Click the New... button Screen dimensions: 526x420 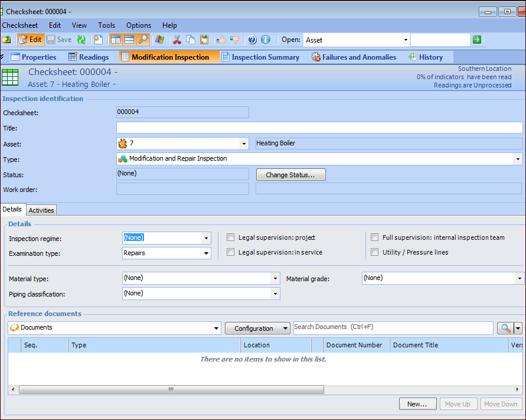417,404
